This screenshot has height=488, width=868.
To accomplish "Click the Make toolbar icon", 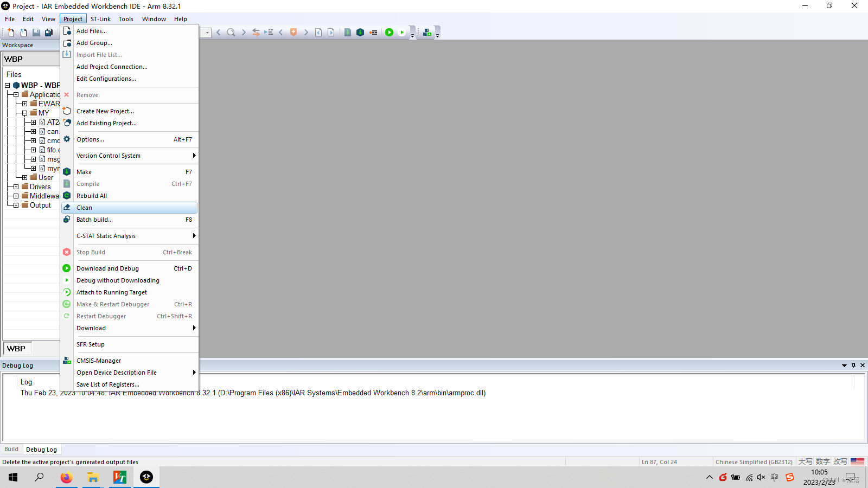I will (360, 33).
